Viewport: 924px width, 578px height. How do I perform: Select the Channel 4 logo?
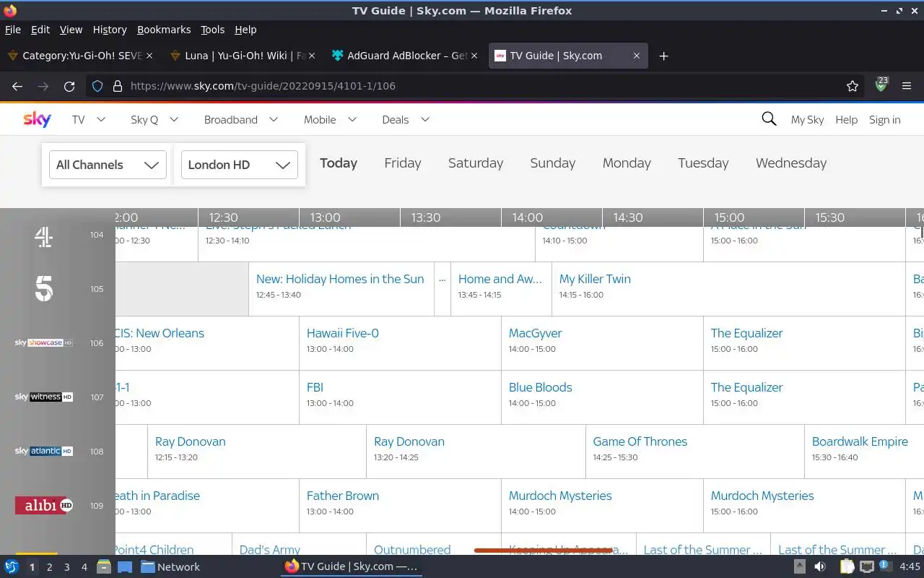44,236
